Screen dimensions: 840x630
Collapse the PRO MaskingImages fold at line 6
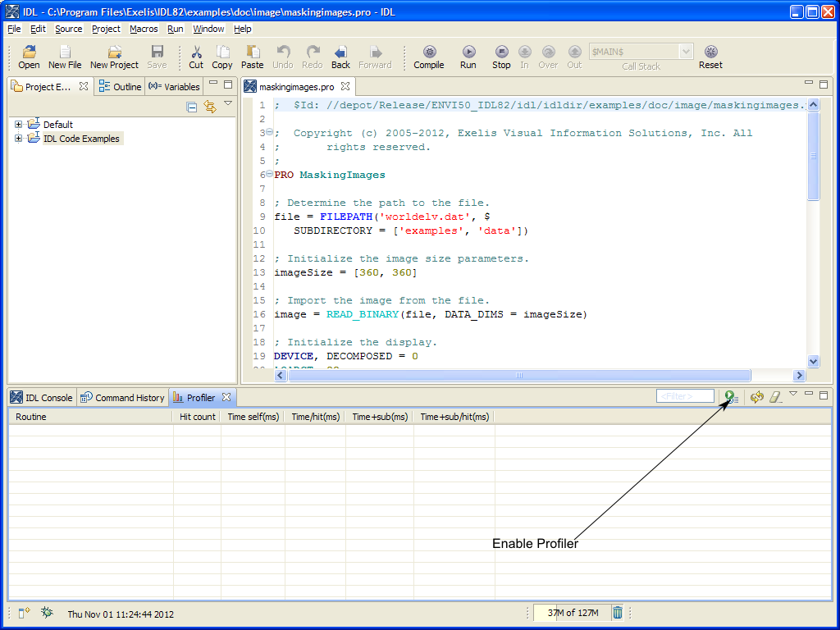[269, 174]
